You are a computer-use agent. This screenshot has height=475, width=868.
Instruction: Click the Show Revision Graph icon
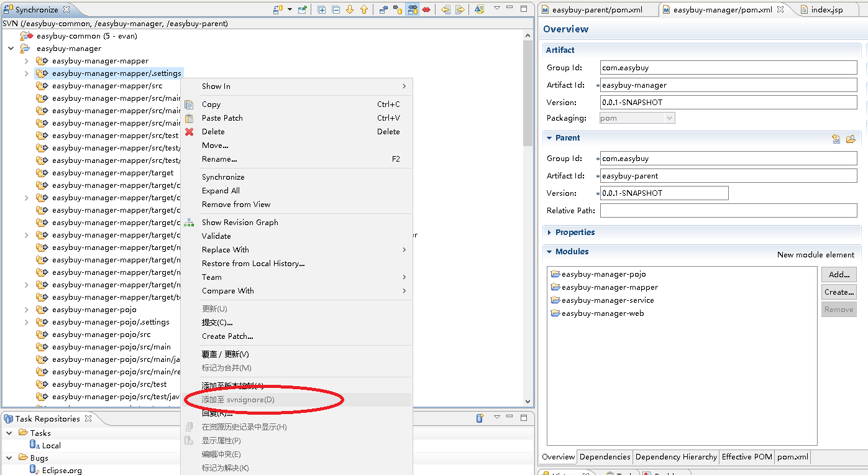click(189, 223)
